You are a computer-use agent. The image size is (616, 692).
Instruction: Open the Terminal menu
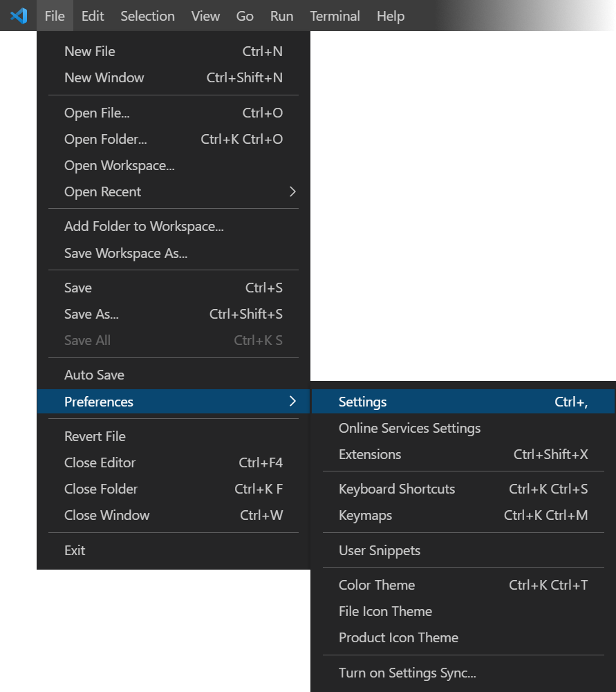(335, 16)
